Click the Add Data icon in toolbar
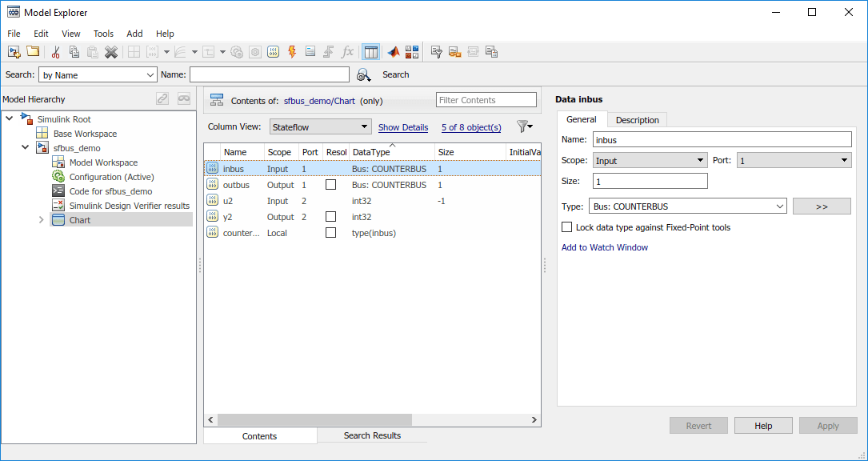Viewport: 868px width, 461px height. 273,52
